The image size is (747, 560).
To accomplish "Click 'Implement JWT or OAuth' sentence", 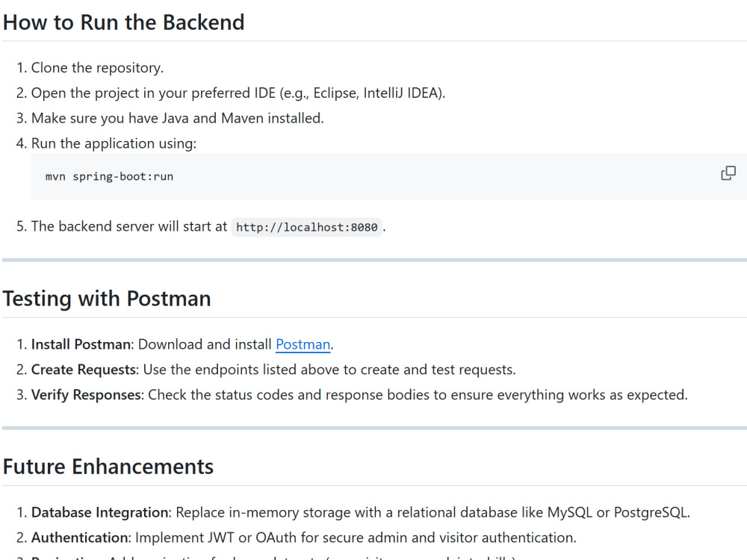I will click(356, 538).
